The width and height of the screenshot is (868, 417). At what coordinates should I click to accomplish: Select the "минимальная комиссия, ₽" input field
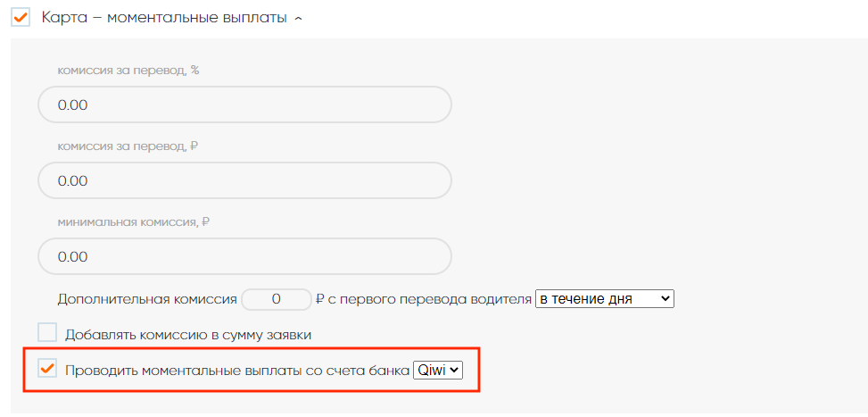pos(244,256)
